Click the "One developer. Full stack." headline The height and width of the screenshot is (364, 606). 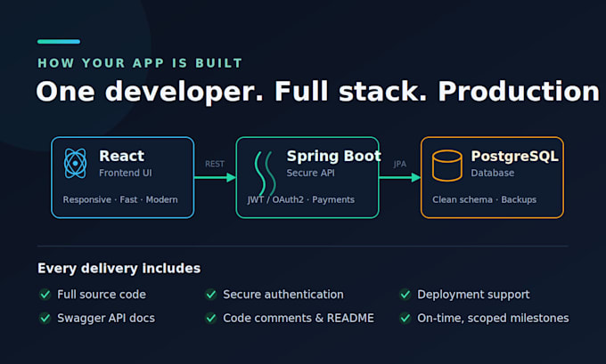pos(231,92)
